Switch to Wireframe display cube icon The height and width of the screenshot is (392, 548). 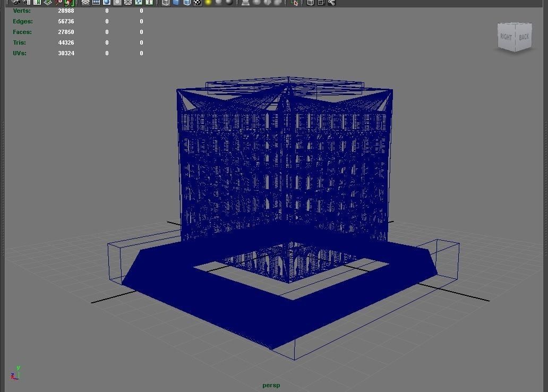click(166, 2)
